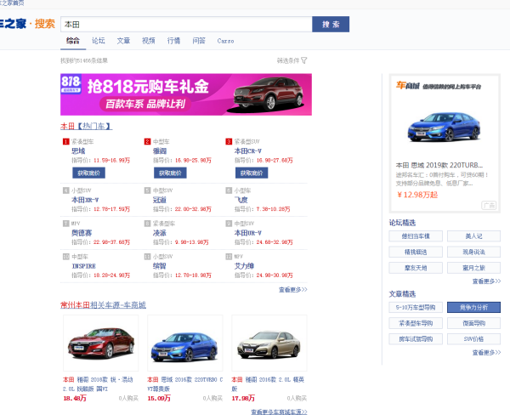This screenshot has width=510, height=420.
Task: Open the 房车试驾导购 article tag
Action: click(416, 339)
